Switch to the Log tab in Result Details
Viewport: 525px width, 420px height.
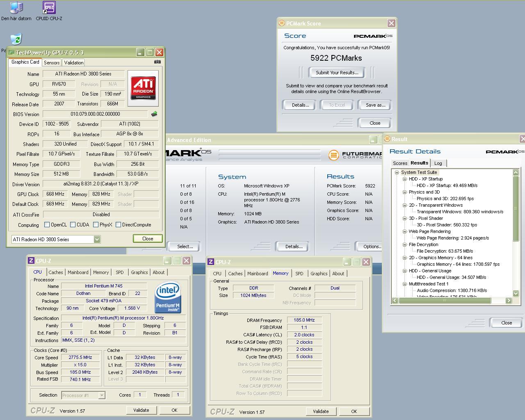point(438,163)
